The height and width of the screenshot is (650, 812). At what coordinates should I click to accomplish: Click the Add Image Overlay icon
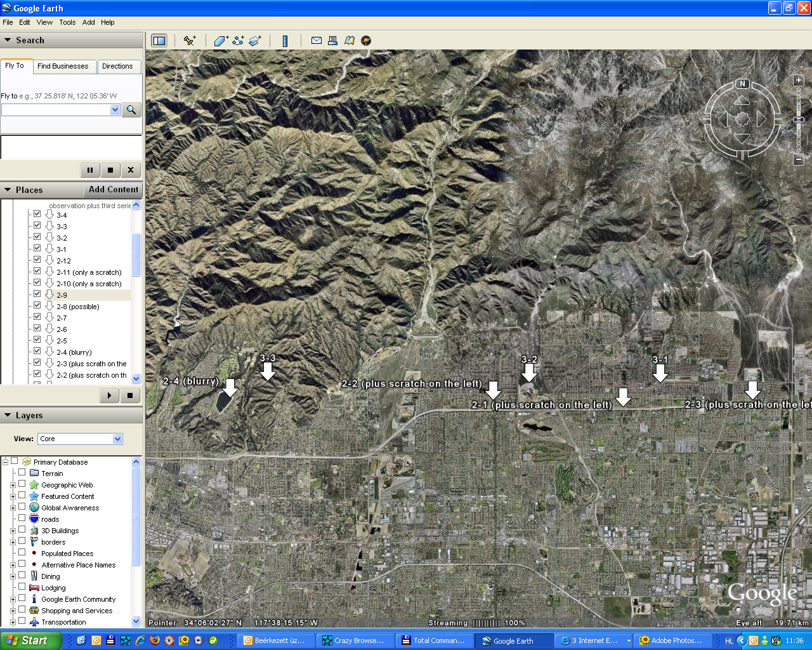[255, 41]
